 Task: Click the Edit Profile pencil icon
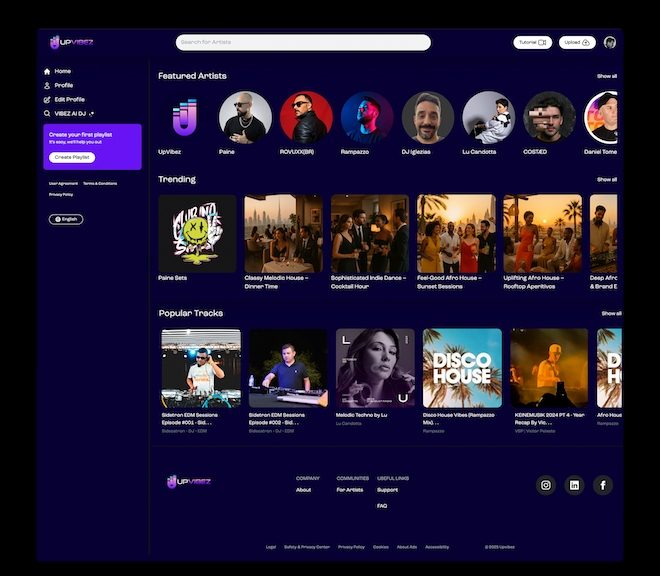[x=47, y=100]
